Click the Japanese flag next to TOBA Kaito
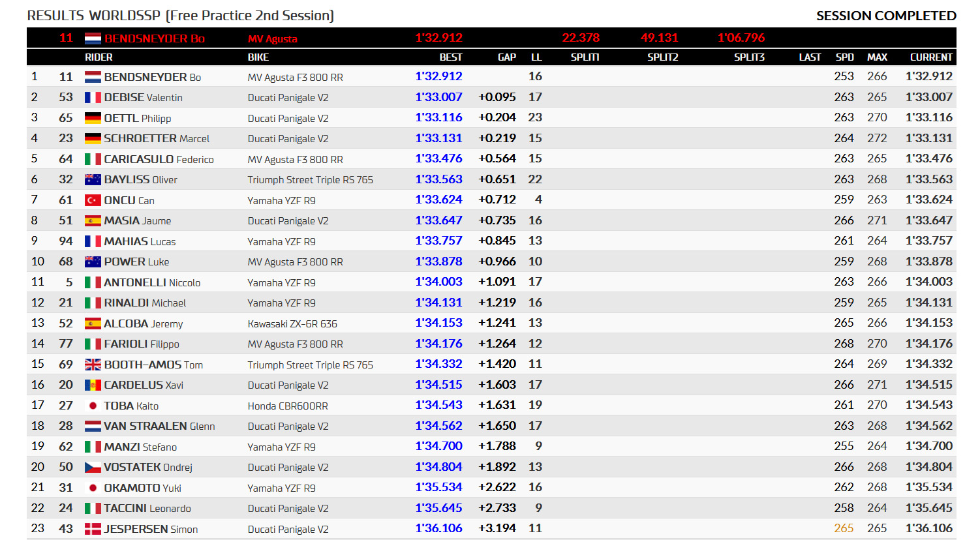 [x=93, y=406]
